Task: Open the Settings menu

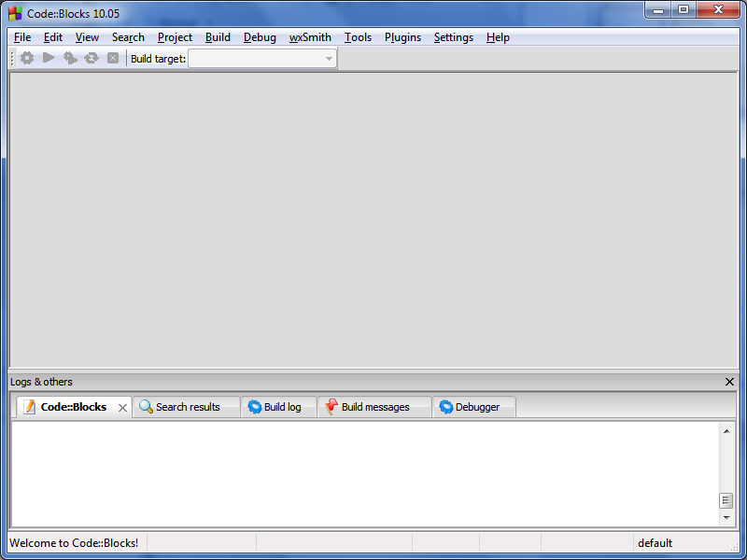Action: [453, 37]
